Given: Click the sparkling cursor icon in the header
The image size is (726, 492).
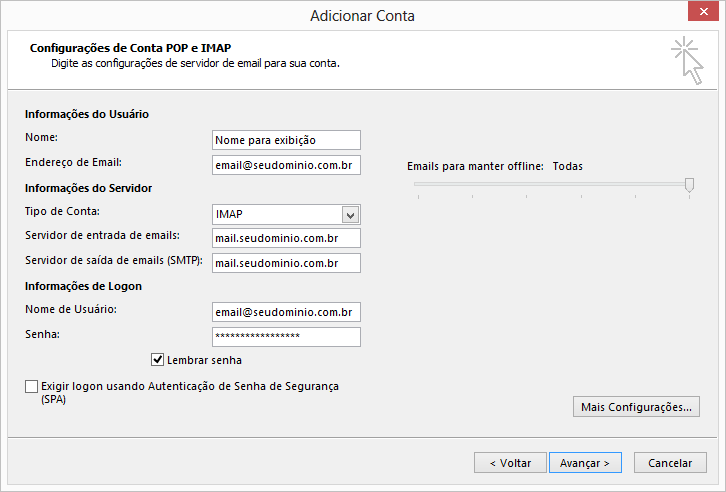Looking at the screenshot, I should click(x=686, y=60).
